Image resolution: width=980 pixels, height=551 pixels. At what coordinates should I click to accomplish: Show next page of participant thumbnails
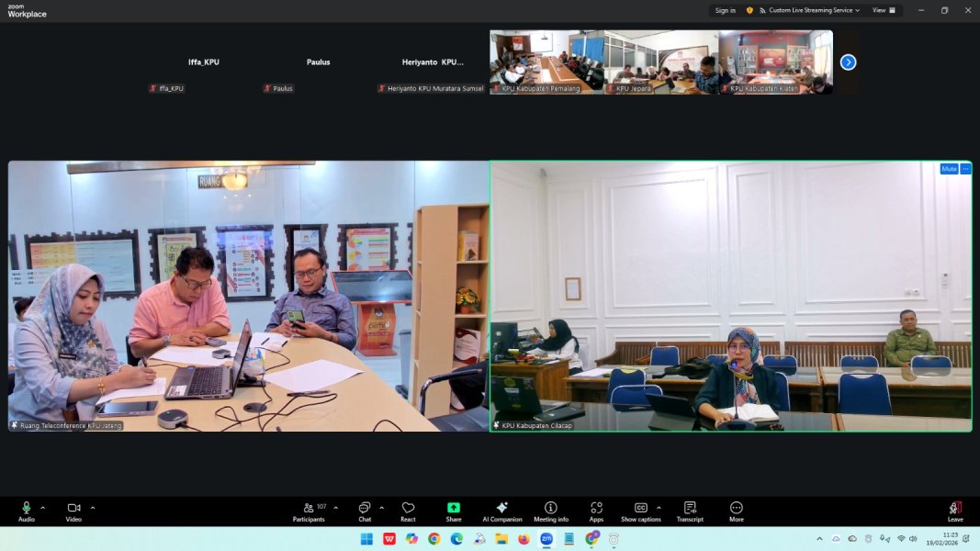848,62
